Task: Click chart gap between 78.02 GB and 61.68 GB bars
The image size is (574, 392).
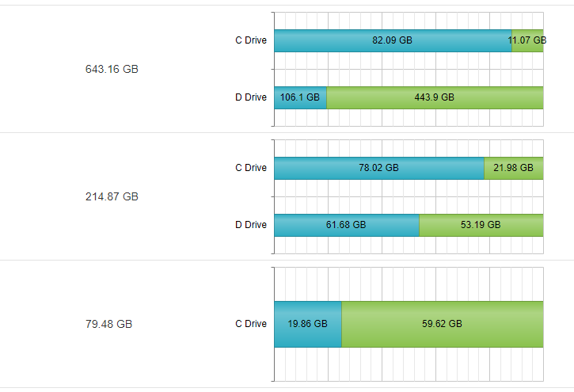Action: pyautogui.click(x=408, y=196)
